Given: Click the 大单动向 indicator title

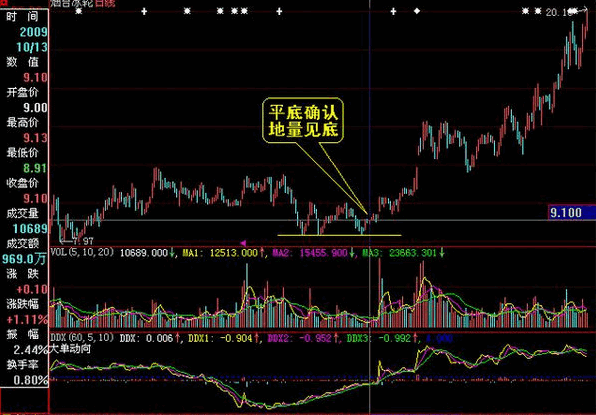Looking at the screenshot, I should [70, 348].
